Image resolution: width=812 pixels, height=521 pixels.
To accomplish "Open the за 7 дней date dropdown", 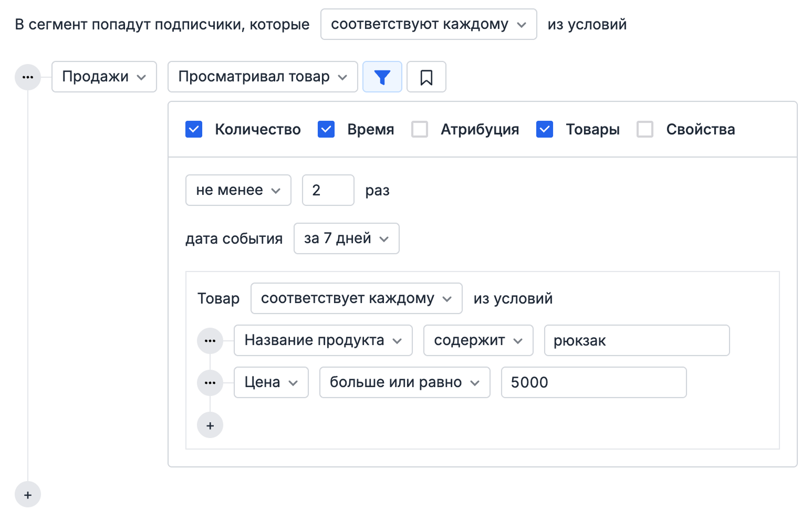I will point(346,238).
